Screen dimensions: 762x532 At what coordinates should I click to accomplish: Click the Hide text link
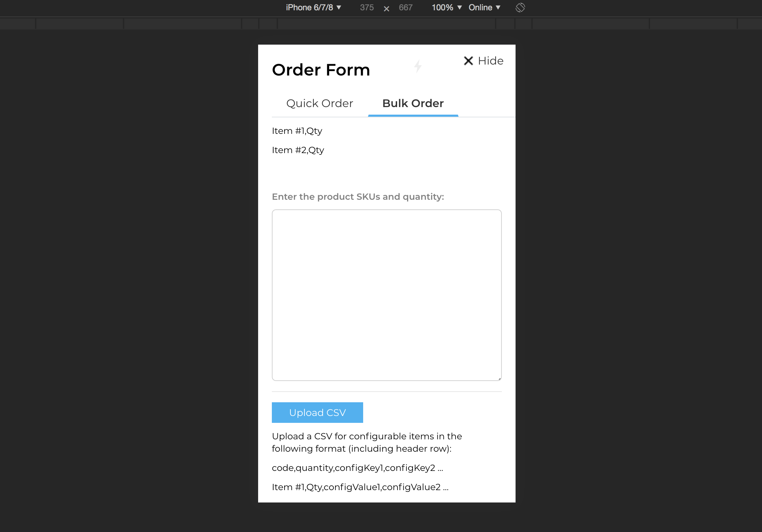tap(490, 61)
